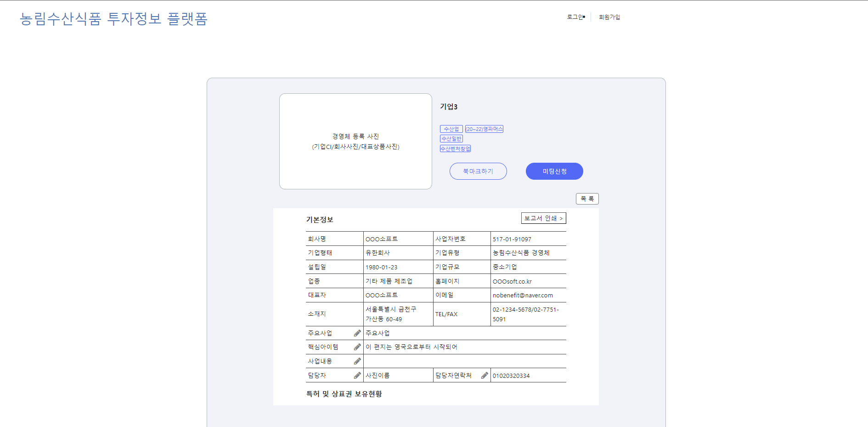Select the 수산업 tag
Image resolution: width=868 pixels, height=427 pixels.
tap(451, 129)
